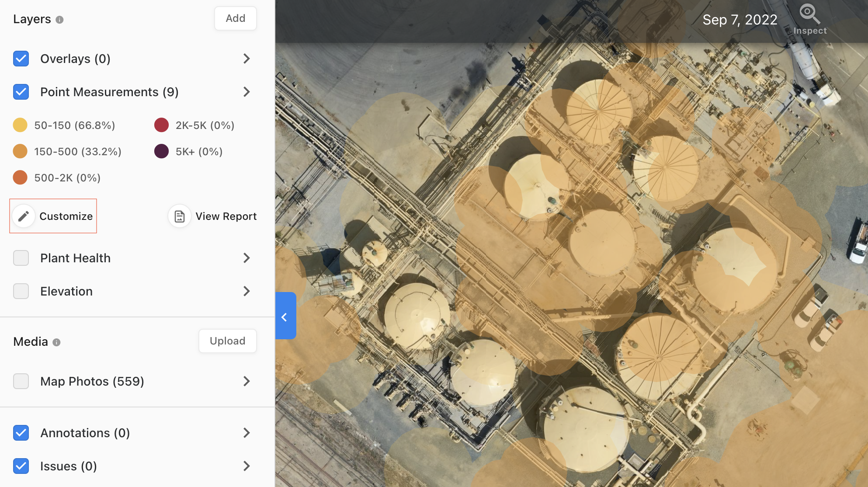
Task: Expand the Overlays row chevron
Action: [247, 59]
